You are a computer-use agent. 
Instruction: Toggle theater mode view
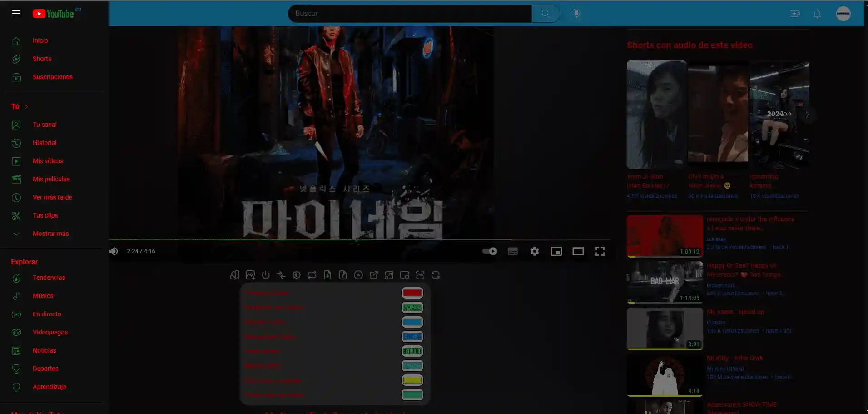pyautogui.click(x=578, y=251)
